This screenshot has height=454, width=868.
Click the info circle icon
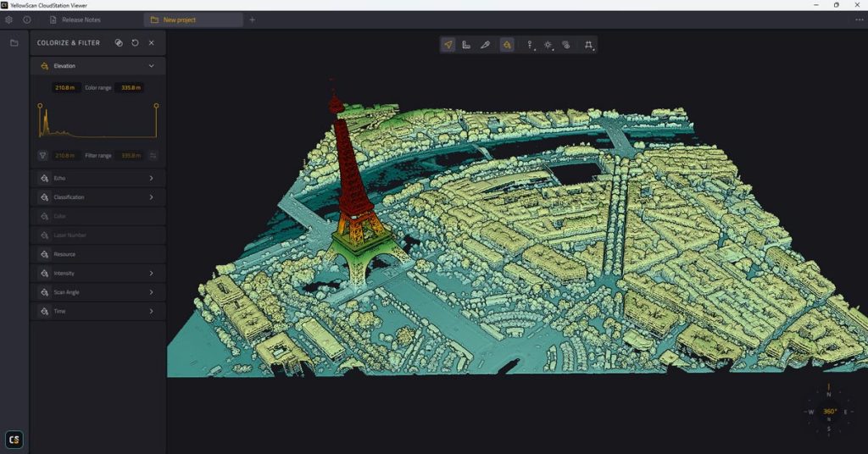coord(26,19)
